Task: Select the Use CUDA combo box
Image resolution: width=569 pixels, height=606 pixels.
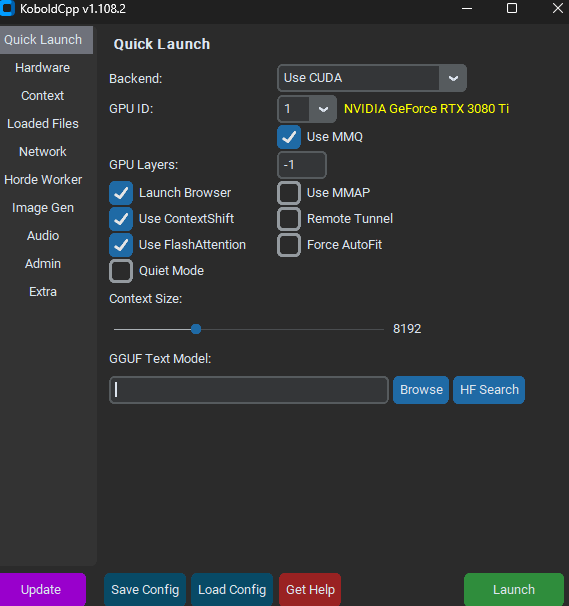Action: tap(372, 78)
